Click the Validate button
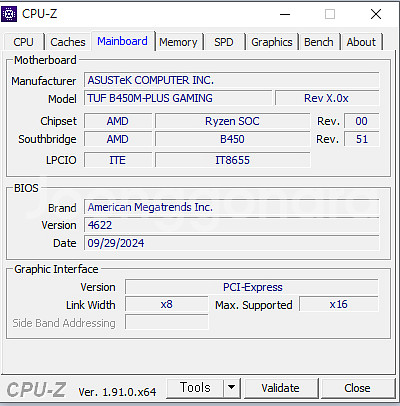400x406 pixels. 280,388
